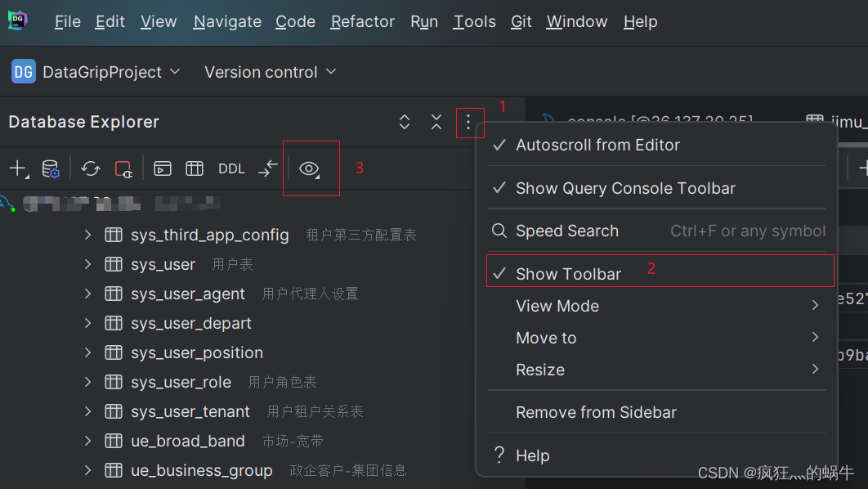This screenshot has height=489, width=868.
Task: Open the Git menu
Action: [521, 21]
